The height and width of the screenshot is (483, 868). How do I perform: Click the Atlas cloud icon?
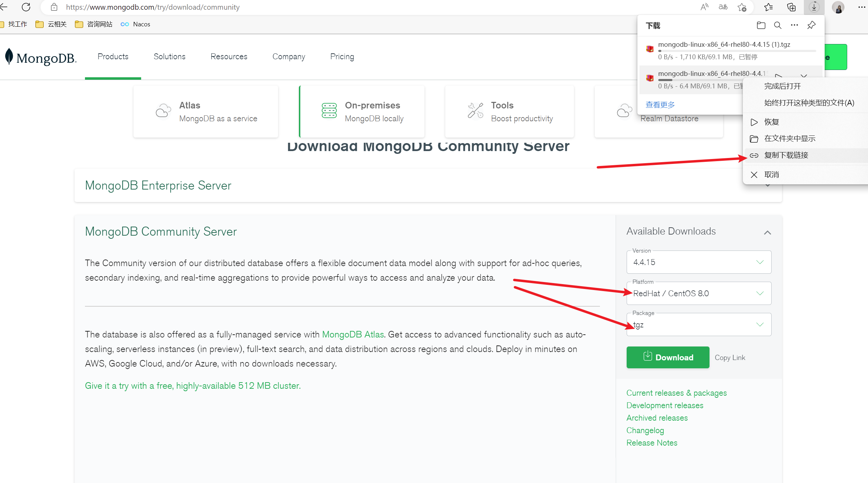(x=163, y=111)
